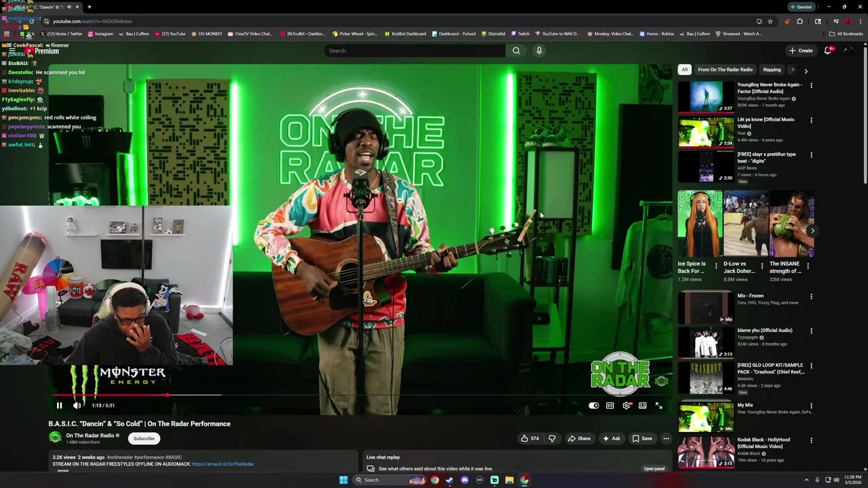Switch to theater mode
This screenshot has height=488, width=868.
[x=642, y=405]
